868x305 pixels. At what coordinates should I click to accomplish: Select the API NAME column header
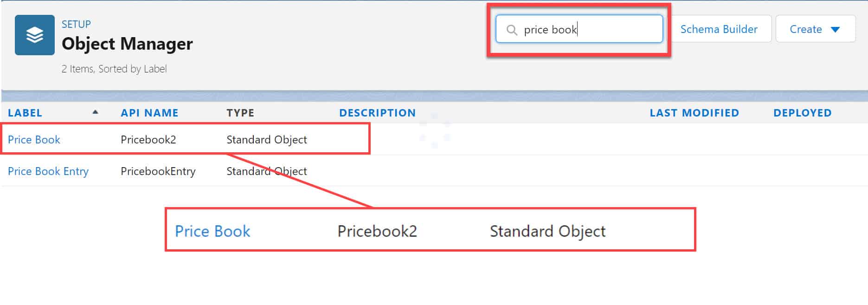point(149,112)
